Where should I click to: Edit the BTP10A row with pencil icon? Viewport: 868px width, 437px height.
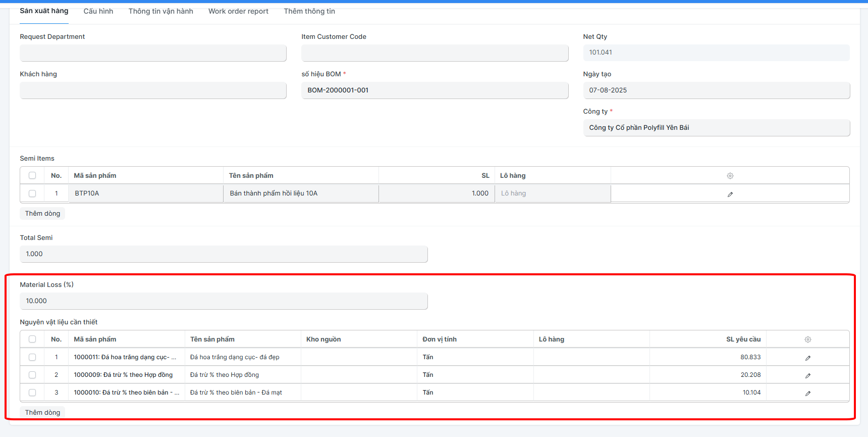(x=730, y=194)
